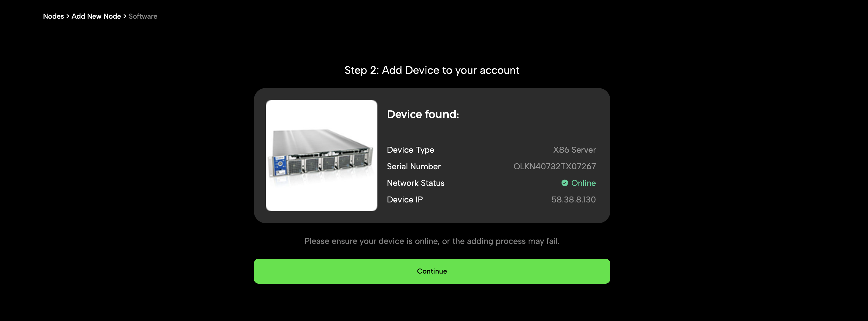
Task: Click the first breadcrumb separator arrow
Action: pyautogui.click(x=68, y=16)
